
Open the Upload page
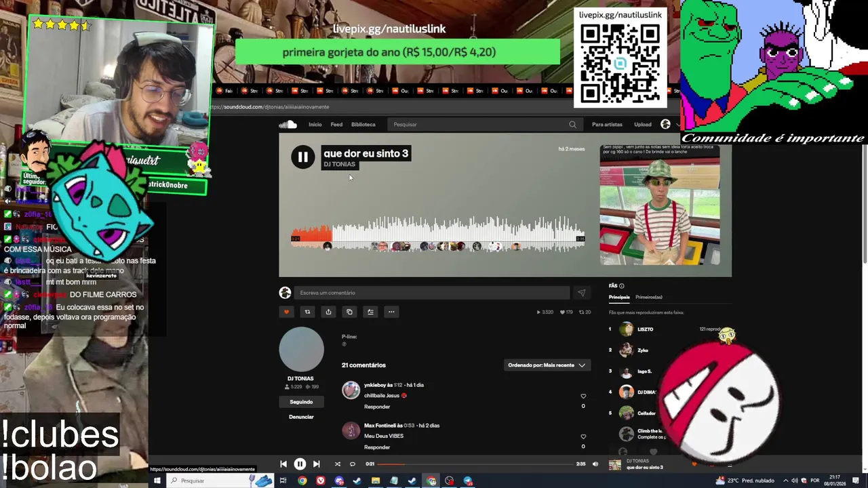tap(643, 125)
